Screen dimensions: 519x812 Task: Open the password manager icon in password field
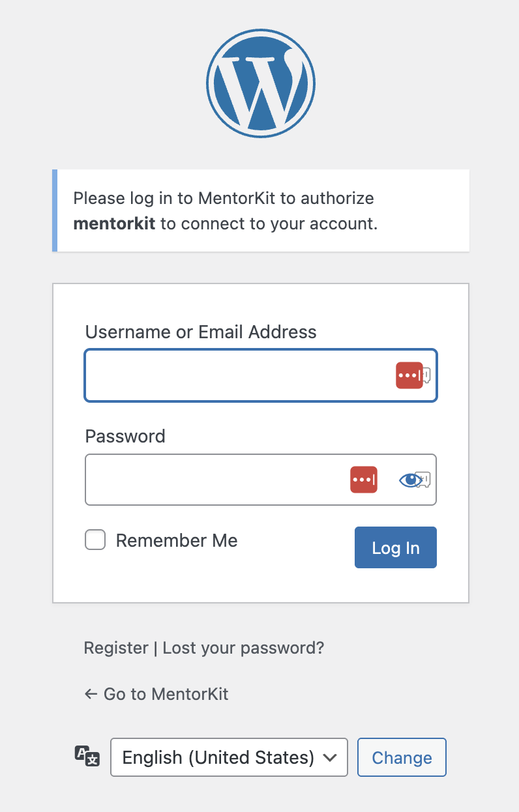[x=363, y=480]
